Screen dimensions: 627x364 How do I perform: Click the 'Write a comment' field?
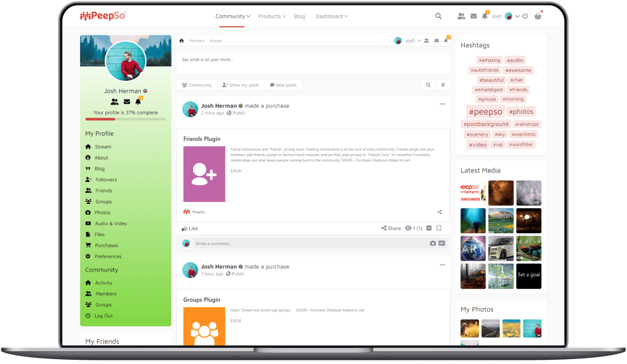[310, 243]
